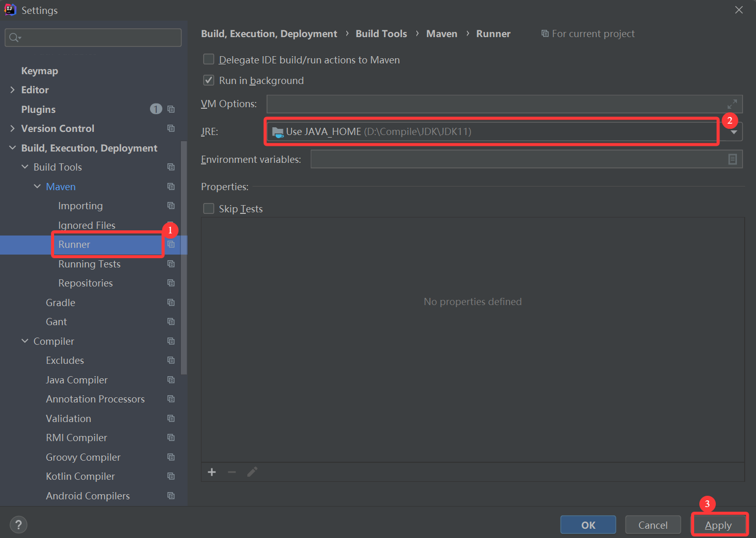
Task: Click the project icon beside Repositories
Action: click(x=171, y=283)
